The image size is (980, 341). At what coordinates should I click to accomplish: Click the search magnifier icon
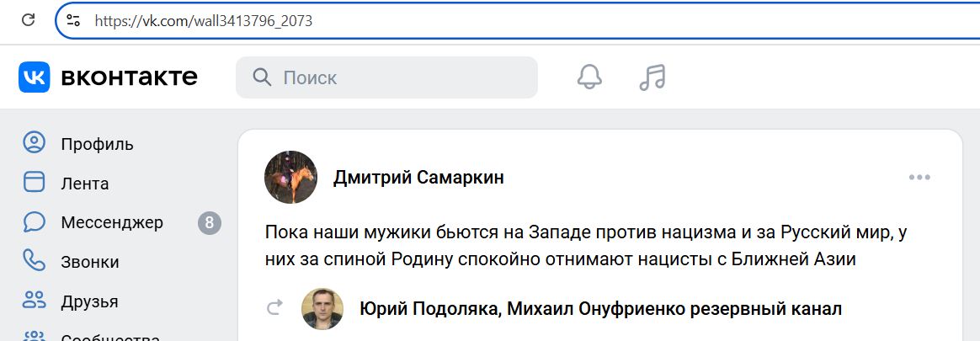262,77
